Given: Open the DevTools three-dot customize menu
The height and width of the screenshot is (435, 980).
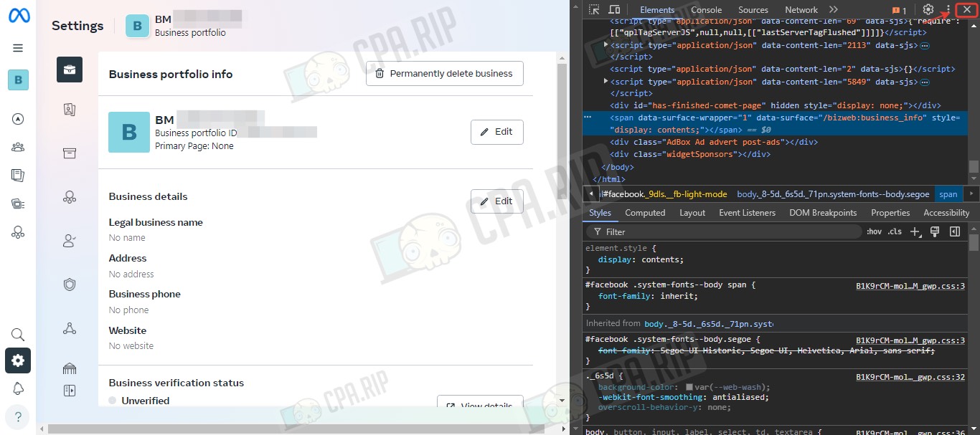Looking at the screenshot, I should (948, 10).
